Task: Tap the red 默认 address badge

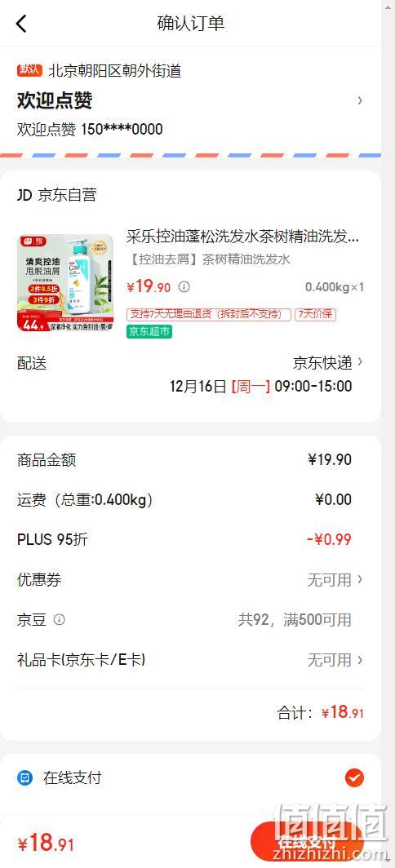Action: 30,70
